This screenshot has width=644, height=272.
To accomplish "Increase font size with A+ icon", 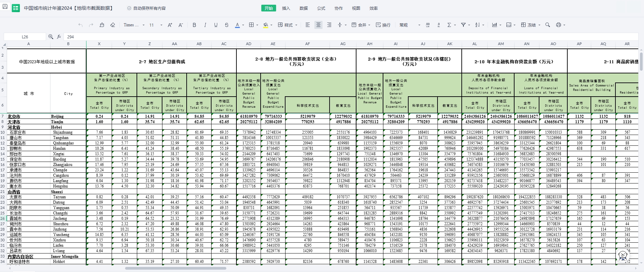I will (170, 25).
